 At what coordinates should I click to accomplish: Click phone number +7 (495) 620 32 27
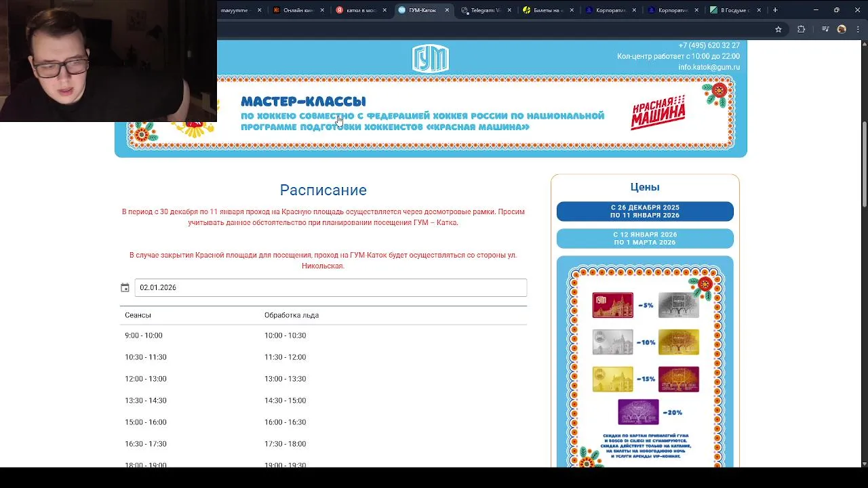pyautogui.click(x=709, y=45)
